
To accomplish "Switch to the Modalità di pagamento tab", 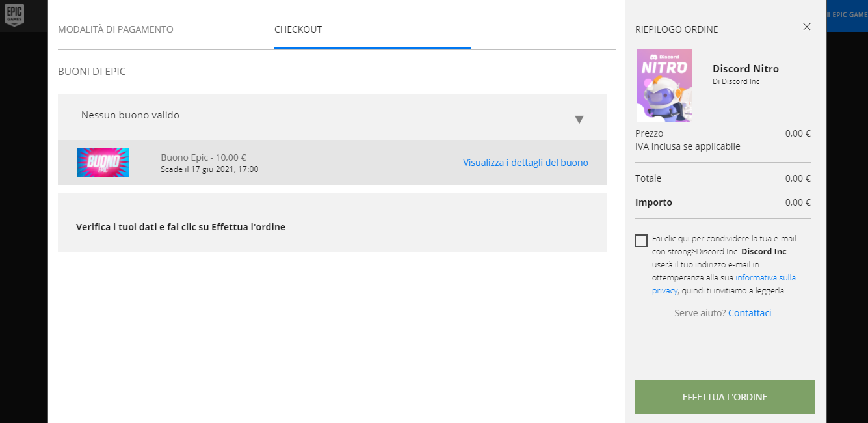I will pos(116,29).
